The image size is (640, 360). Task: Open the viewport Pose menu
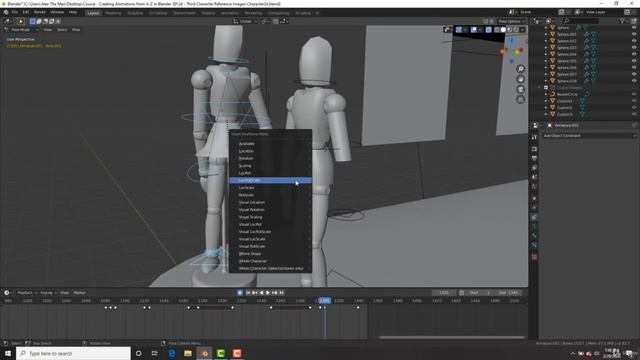click(76, 30)
